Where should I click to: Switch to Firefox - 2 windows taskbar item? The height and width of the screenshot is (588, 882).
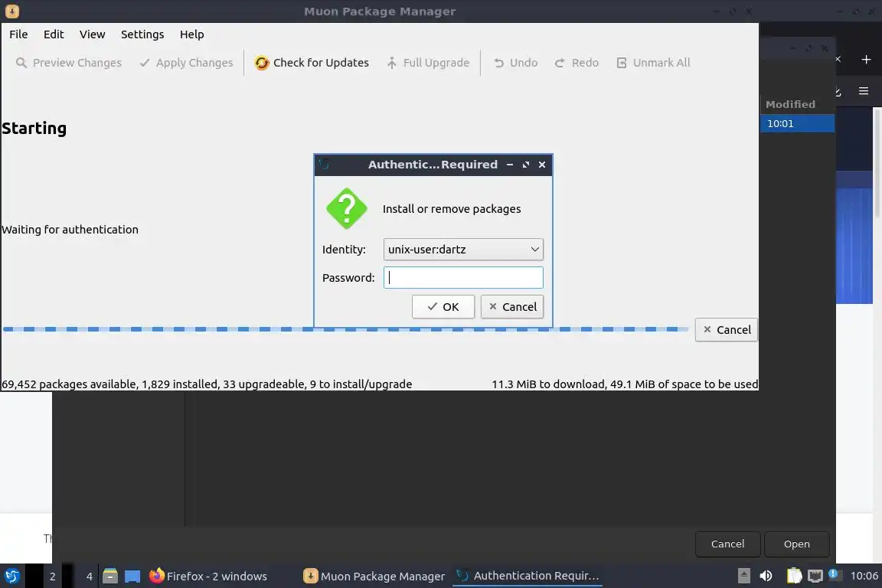pos(208,577)
